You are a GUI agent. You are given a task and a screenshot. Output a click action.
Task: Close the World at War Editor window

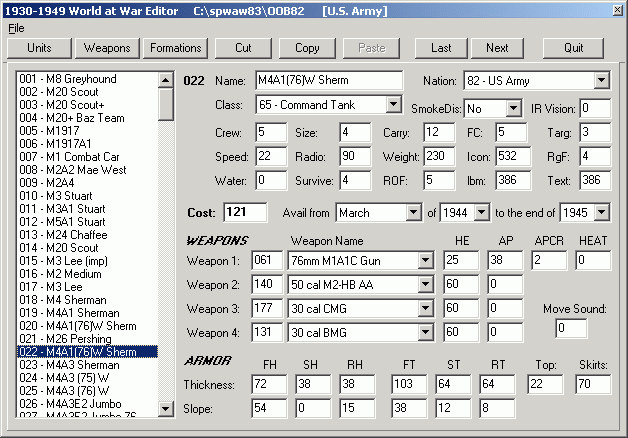point(618,10)
